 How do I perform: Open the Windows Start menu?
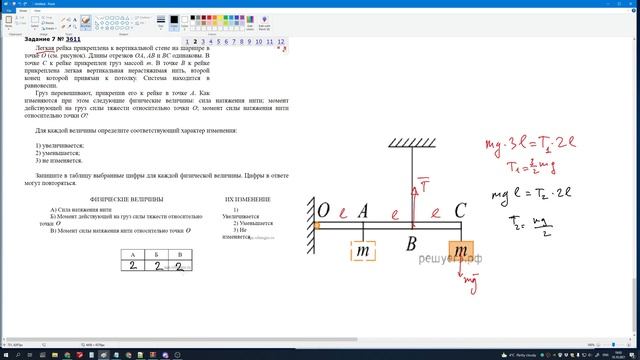point(6,355)
